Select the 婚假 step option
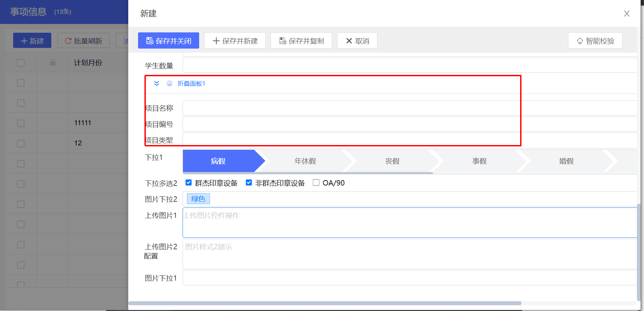 tap(566, 161)
